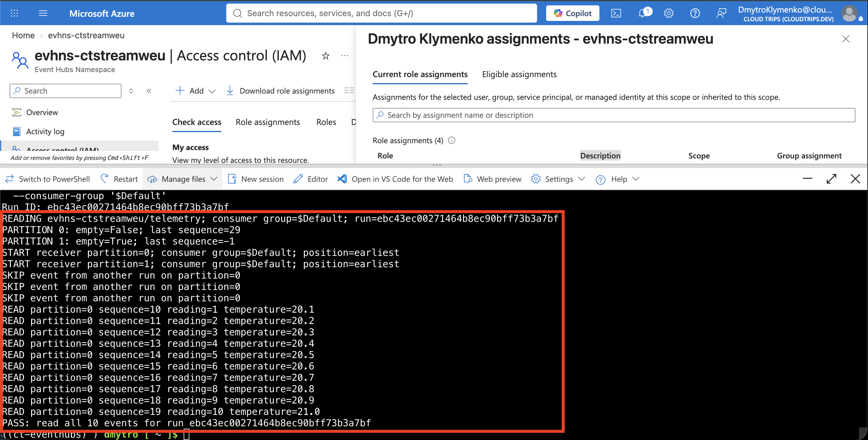Image resolution: width=868 pixels, height=440 pixels.
Task: Open the Azure portal apps grid icon
Action: click(x=14, y=13)
